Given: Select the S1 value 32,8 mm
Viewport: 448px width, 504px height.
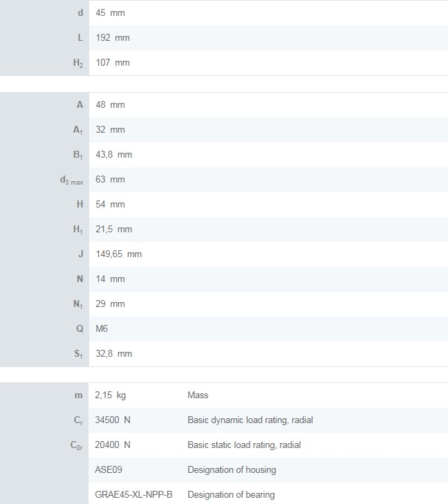Looking at the screenshot, I should (113, 354).
